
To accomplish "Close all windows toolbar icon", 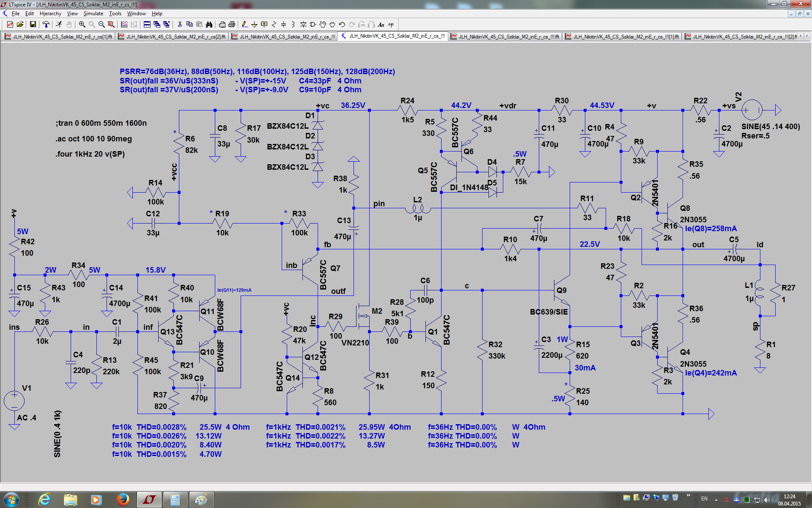I will click(166, 25).
